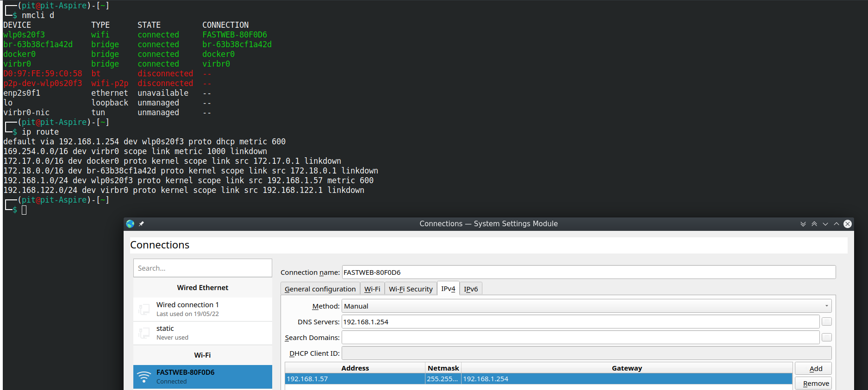Click the Add address button
The image size is (868, 390).
pyautogui.click(x=813, y=368)
